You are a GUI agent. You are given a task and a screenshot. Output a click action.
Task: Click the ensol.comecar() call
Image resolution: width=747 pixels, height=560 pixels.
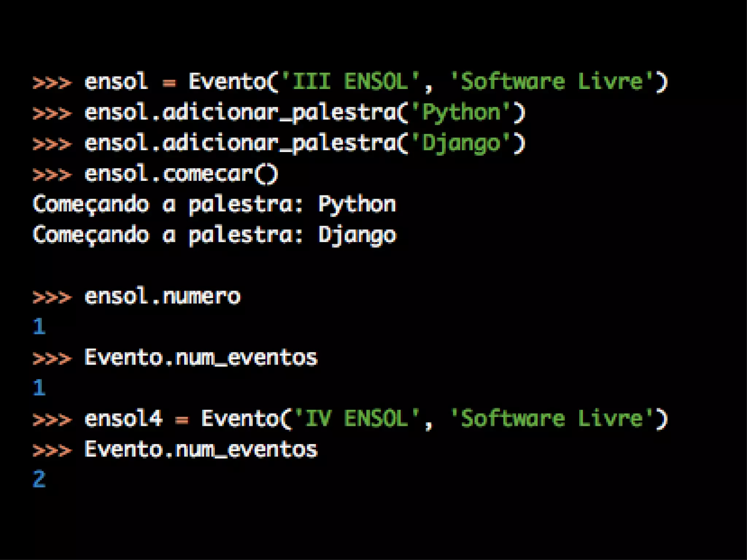pyautogui.click(x=181, y=174)
